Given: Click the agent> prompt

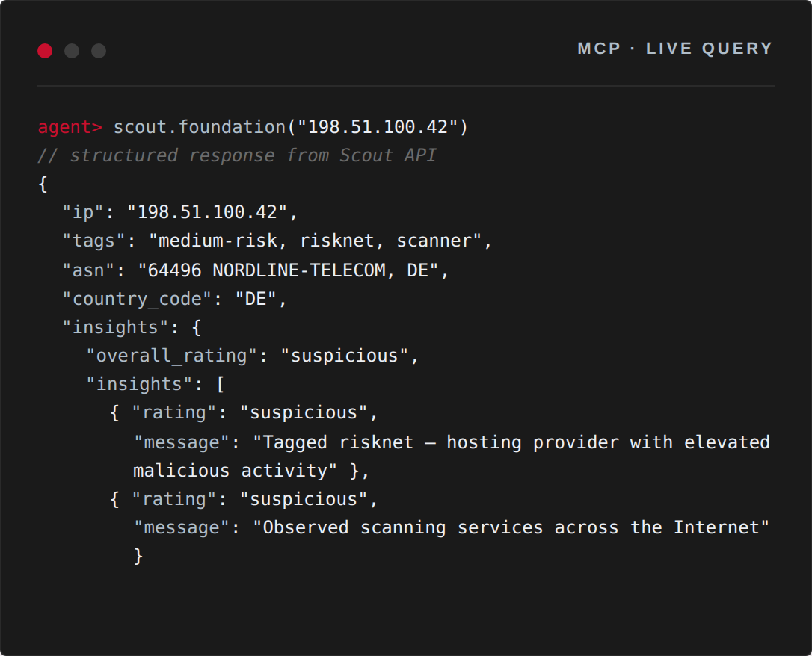Looking at the screenshot, I should click(70, 127).
